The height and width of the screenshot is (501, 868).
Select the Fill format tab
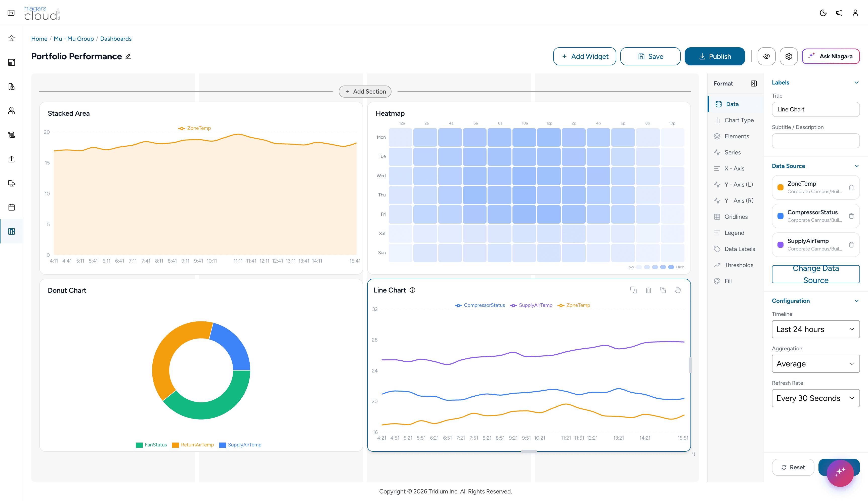coord(735,281)
